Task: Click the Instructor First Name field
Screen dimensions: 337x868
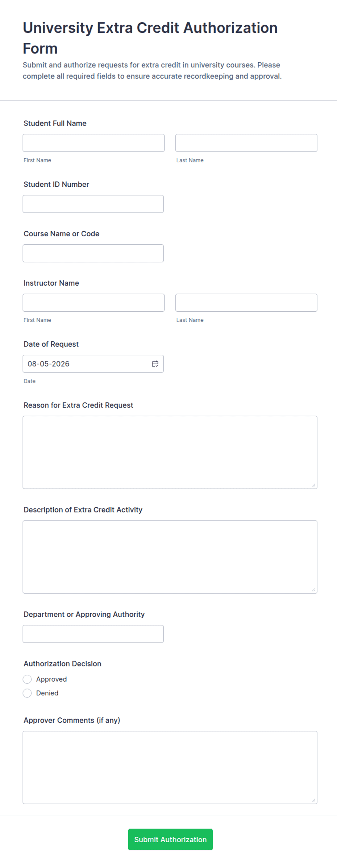Action: [93, 303]
